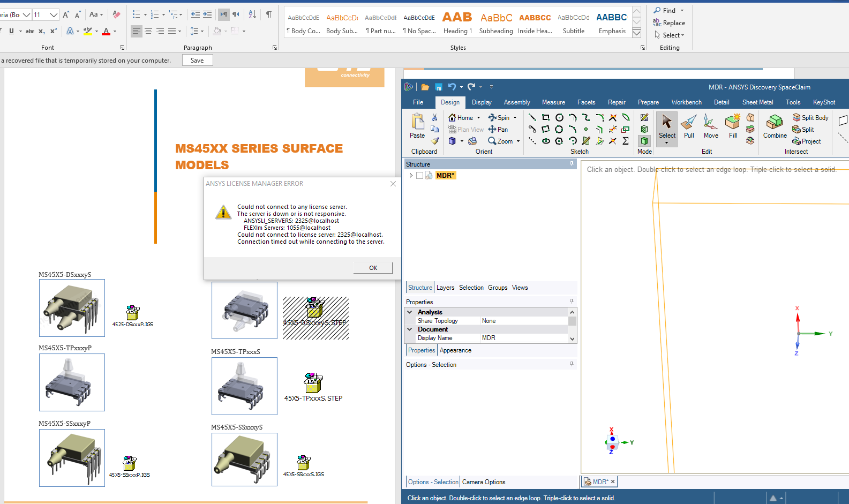Click the Replace tool in Word

669,23
